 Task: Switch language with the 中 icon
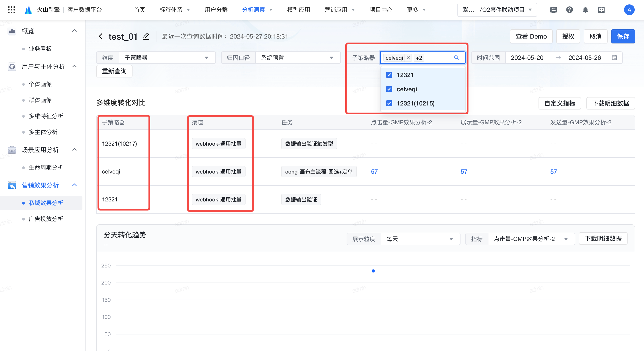(x=601, y=10)
